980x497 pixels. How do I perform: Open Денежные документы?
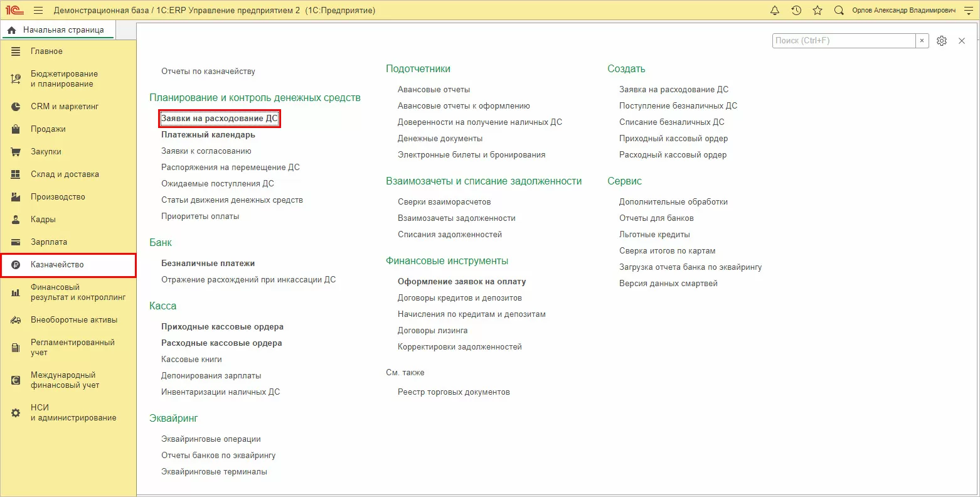tap(440, 139)
